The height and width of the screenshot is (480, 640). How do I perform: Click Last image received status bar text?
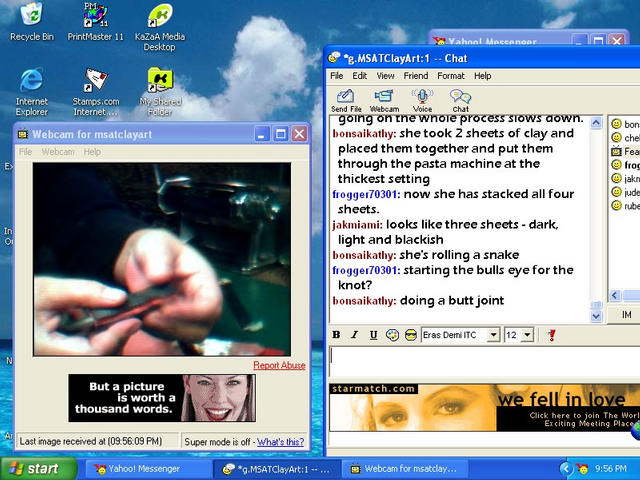point(91,442)
